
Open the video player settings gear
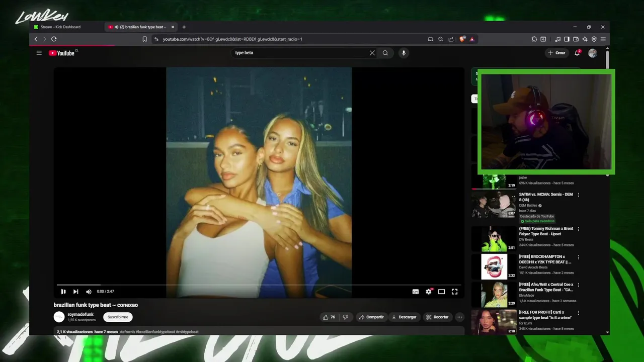click(x=429, y=292)
